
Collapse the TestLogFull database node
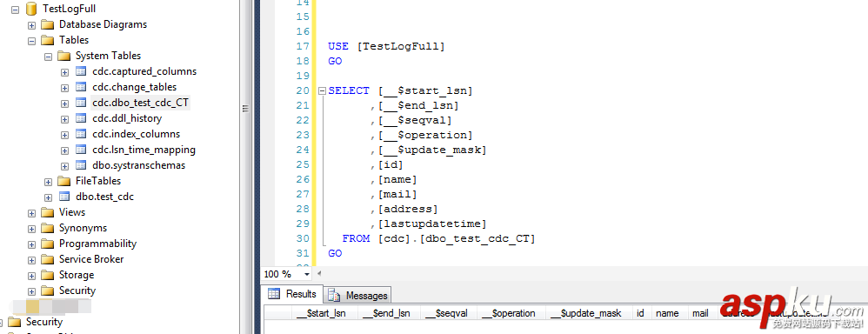tap(15, 9)
